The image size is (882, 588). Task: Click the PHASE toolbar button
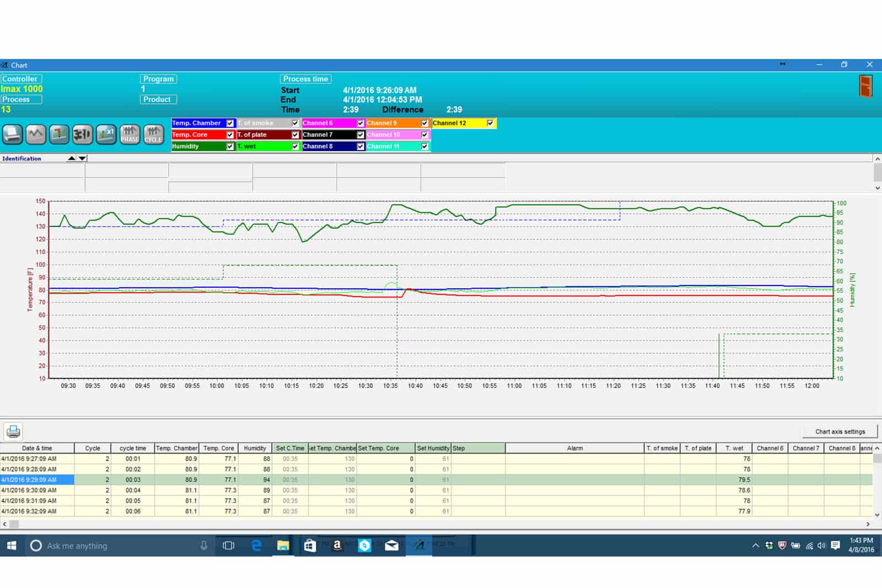click(x=130, y=134)
